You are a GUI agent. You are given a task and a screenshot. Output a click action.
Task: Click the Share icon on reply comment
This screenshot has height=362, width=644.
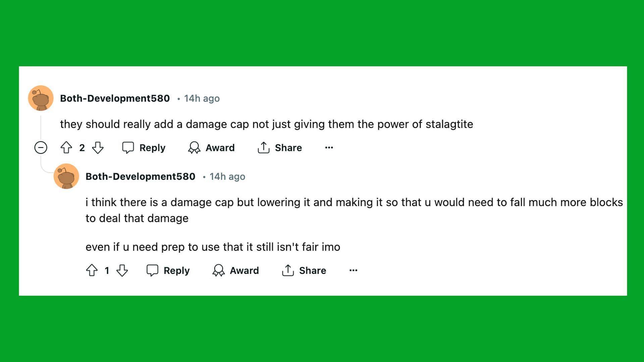tap(287, 270)
